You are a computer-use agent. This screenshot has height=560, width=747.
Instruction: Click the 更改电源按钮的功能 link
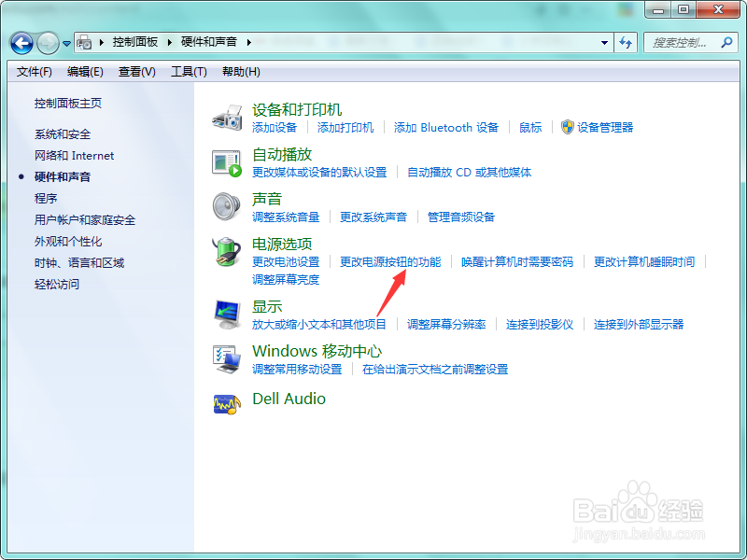point(390,262)
